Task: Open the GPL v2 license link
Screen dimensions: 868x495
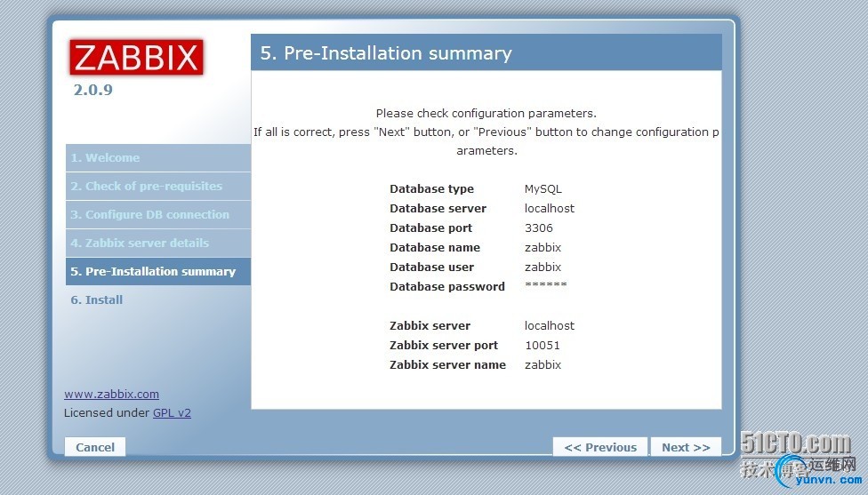Action: click(x=172, y=412)
